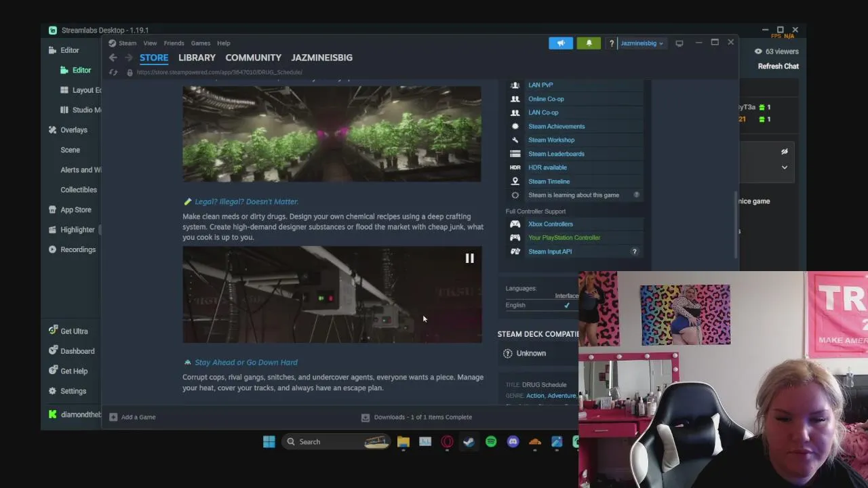Switch to the LIBRARY tab
868x488 pixels.
197,58
